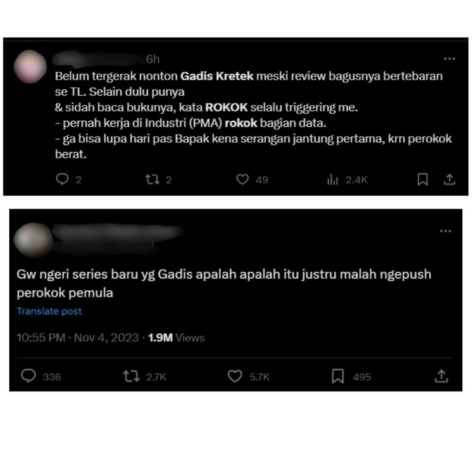Open the first tweet author's profile picture
476x476 pixels.
(30, 67)
